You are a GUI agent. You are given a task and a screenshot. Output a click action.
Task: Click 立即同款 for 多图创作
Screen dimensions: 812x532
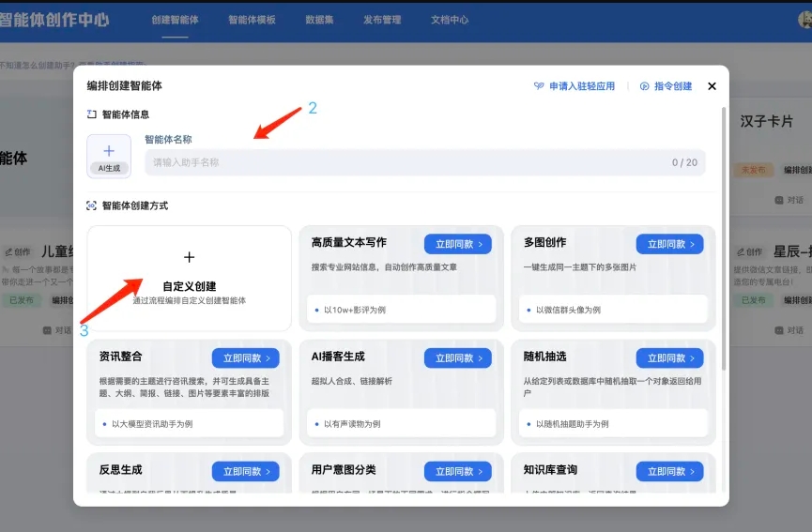point(669,244)
